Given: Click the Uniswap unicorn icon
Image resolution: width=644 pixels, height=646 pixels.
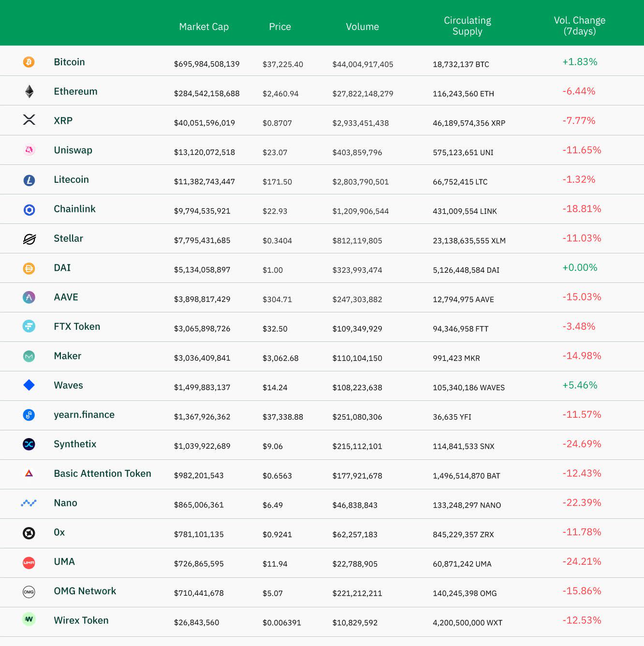Looking at the screenshot, I should [29, 150].
